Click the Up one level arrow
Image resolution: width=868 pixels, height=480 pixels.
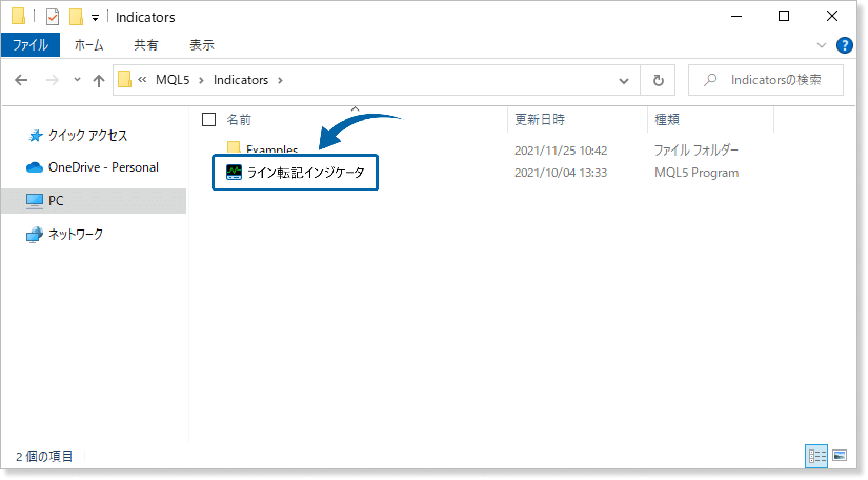[98, 81]
